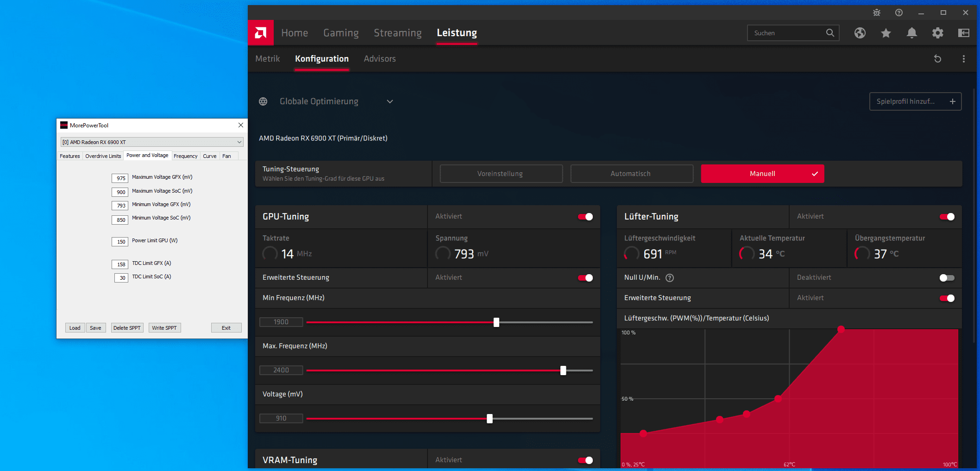Select Manuell tuning mode
This screenshot has height=471, width=980.
762,174
